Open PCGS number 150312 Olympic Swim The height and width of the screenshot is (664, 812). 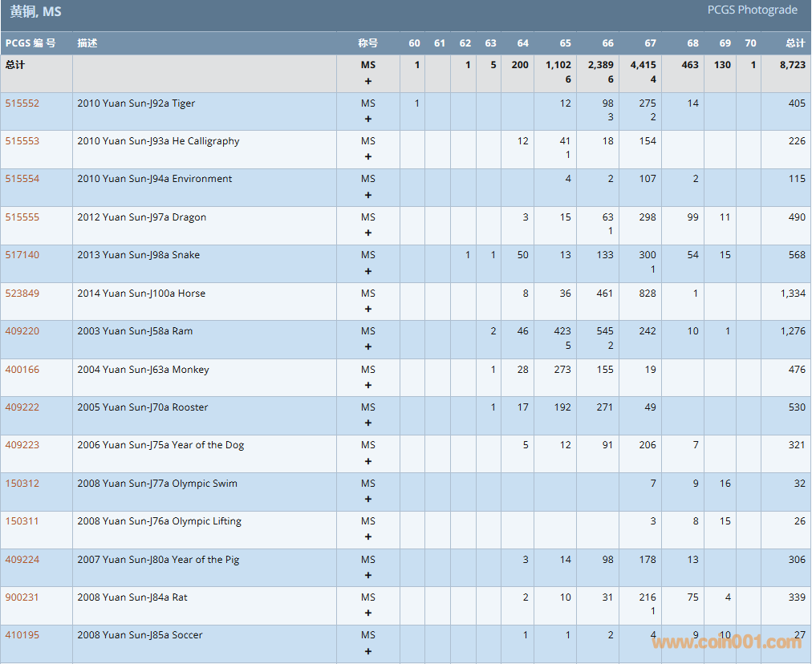(x=22, y=484)
